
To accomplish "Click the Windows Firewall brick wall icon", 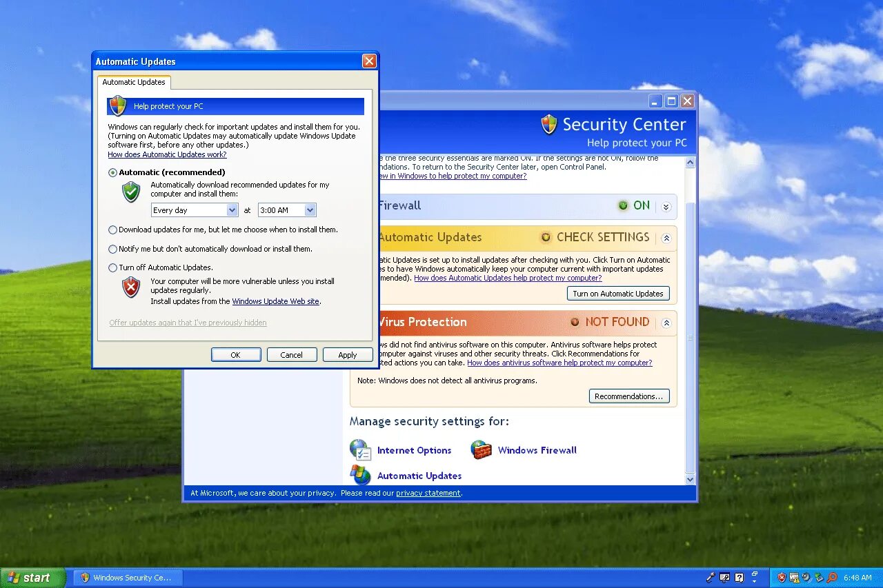I will click(481, 450).
